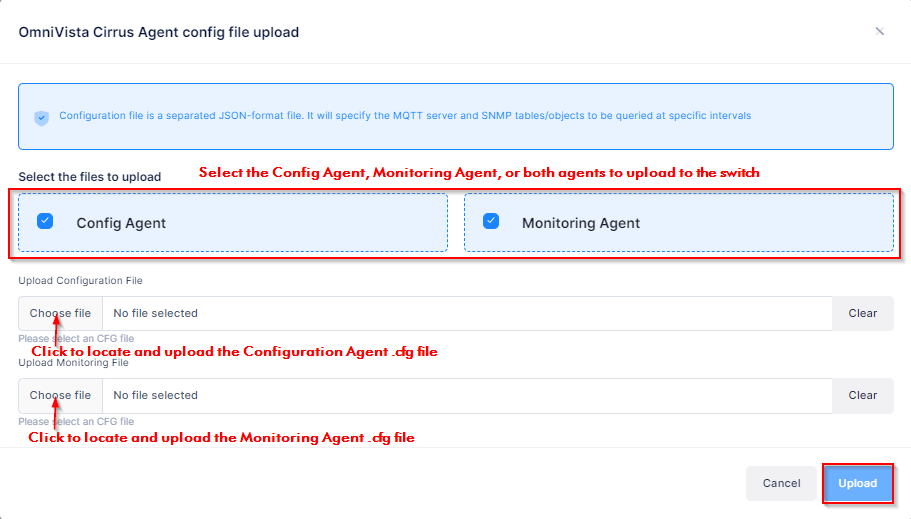Click the 'Select the files to upload' label
The image size is (911, 519).
point(90,177)
